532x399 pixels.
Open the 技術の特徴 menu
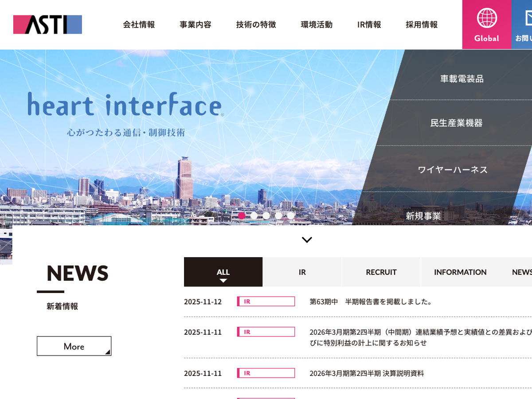pyautogui.click(x=256, y=25)
